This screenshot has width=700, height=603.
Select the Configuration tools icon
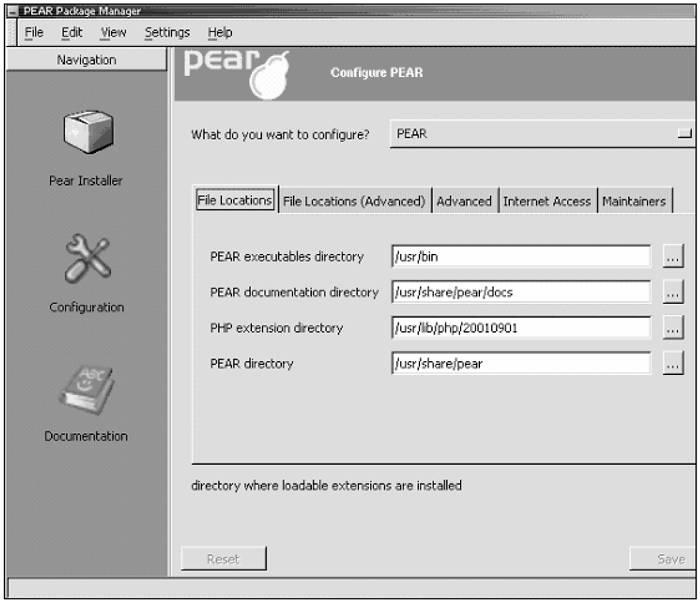coord(88,258)
